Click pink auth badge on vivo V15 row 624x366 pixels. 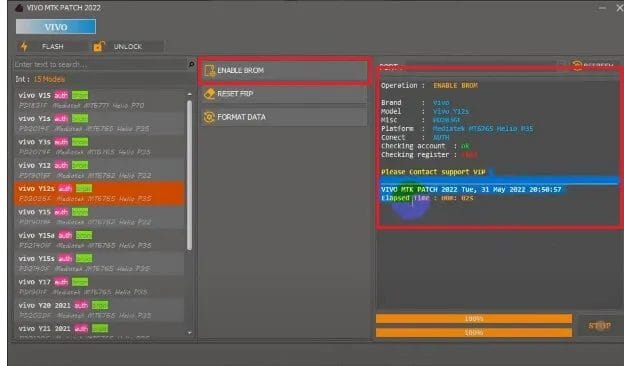click(x=61, y=95)
